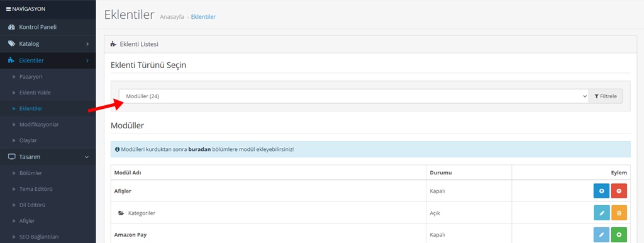Toggle the NAVİGASYON hamburger menu
644x243 pixels.
tap(26, 9)
